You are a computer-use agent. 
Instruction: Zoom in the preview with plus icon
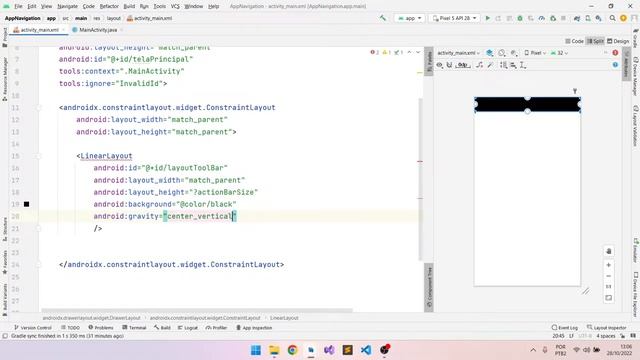point(609,265)
